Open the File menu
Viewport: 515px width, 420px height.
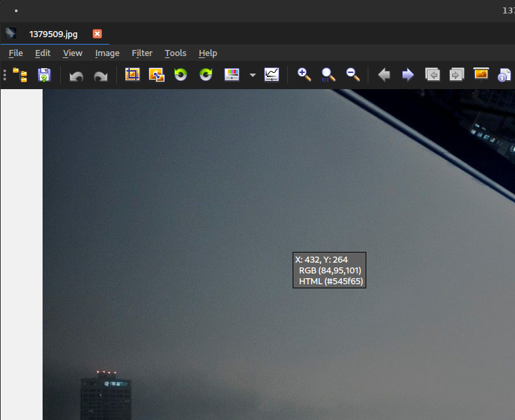[16, 53]
